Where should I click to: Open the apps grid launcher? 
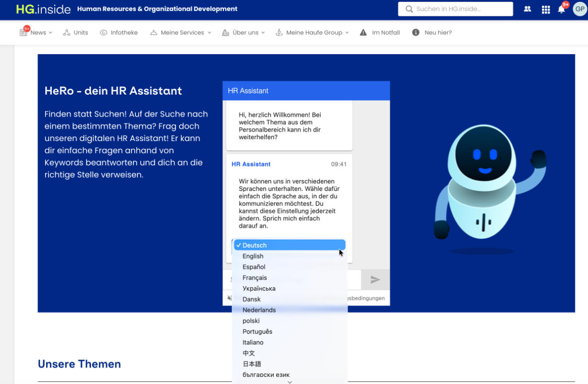click(546, 9)
